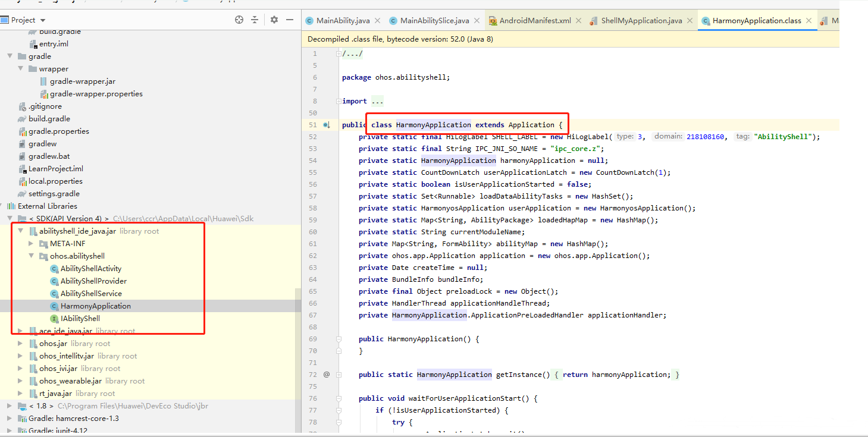Click the collapse all icon in Project panel

255,20
